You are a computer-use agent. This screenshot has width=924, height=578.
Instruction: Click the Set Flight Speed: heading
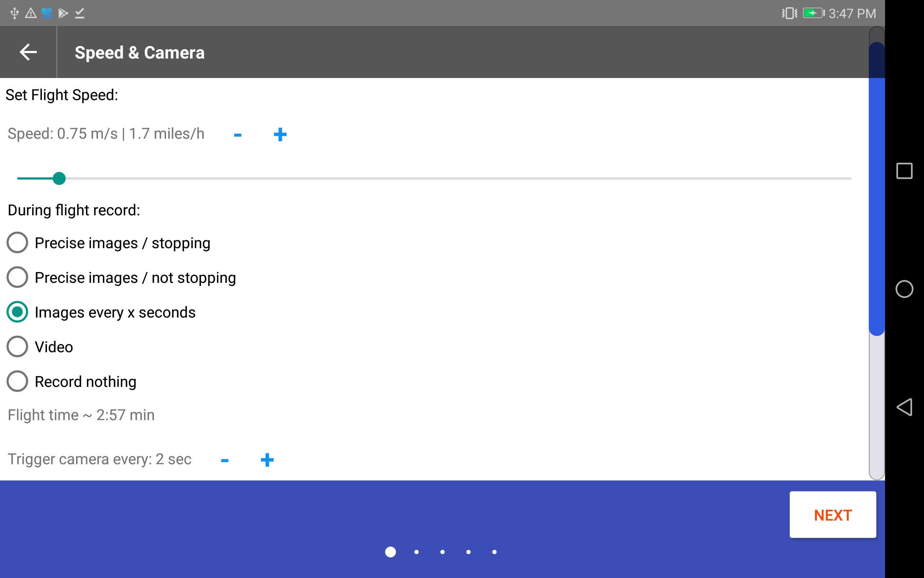pos(62,95)
